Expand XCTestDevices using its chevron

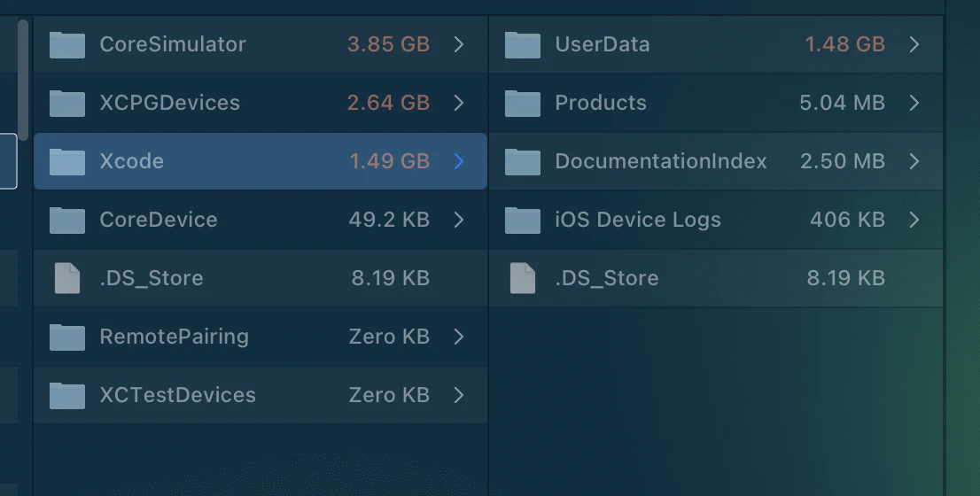tap(459, 395)
